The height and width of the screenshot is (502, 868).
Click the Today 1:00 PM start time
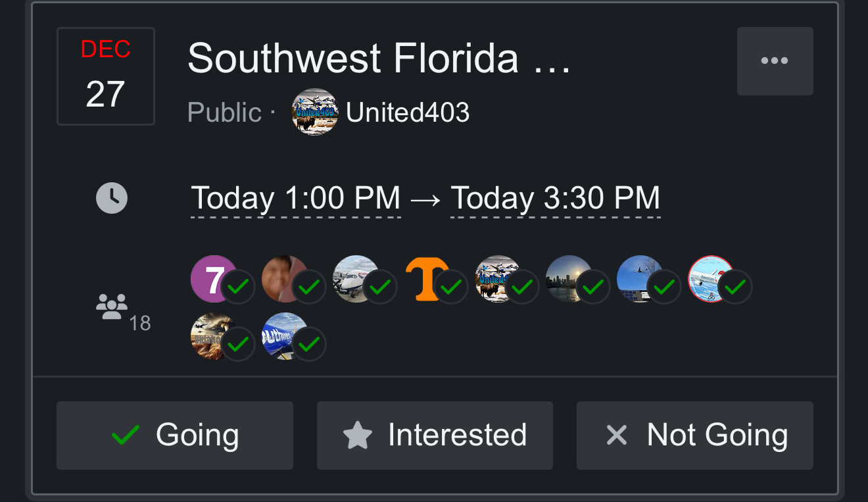coord(295,198)
